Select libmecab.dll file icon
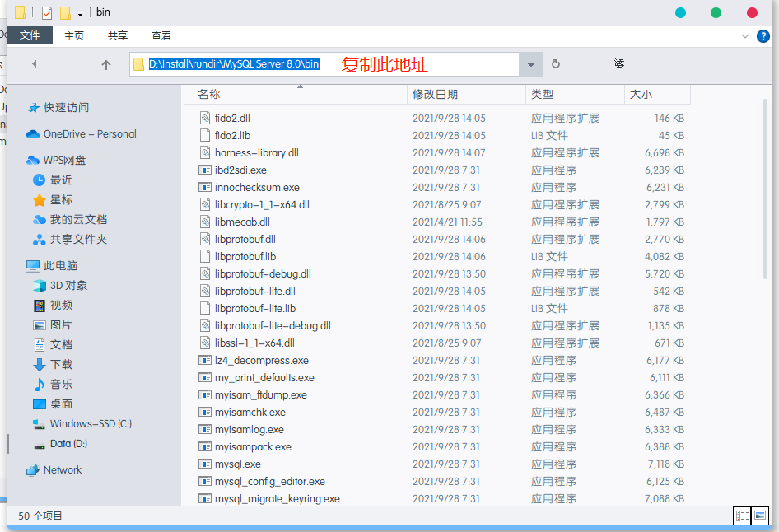Image resolution: width=779 pixels, height=532 pixels. click(205, 222)
